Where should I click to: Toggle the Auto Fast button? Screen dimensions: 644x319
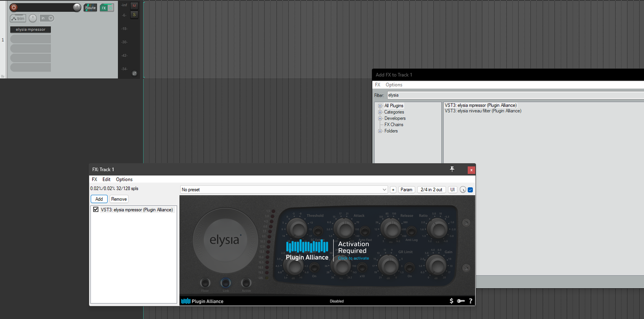click(x=365, y=232)
